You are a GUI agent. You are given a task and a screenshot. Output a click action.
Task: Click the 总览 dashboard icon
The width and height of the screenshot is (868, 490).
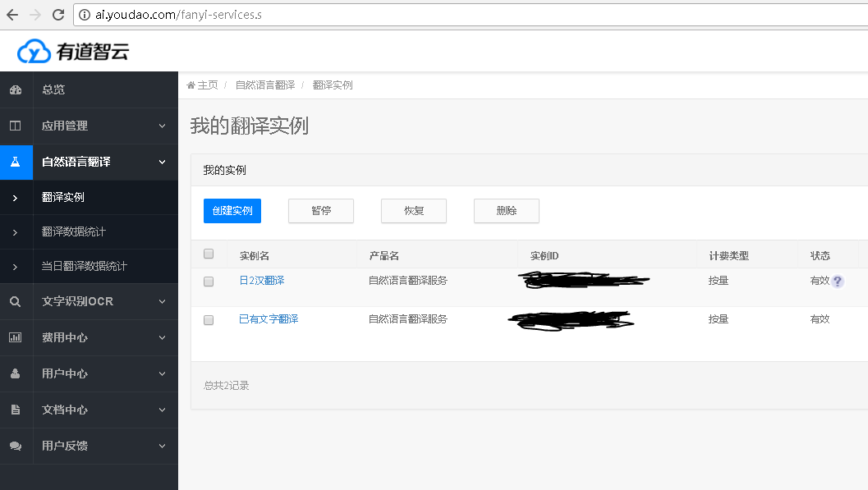(16, 89)
